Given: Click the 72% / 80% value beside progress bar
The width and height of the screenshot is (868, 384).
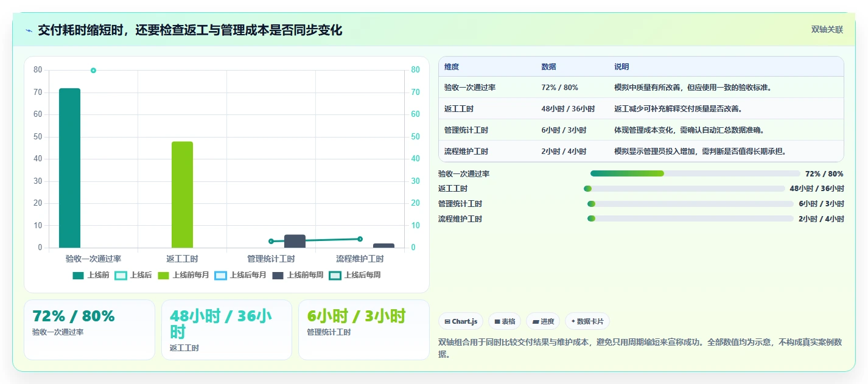Looking at the screenshot, I should [x=824, y=174].
